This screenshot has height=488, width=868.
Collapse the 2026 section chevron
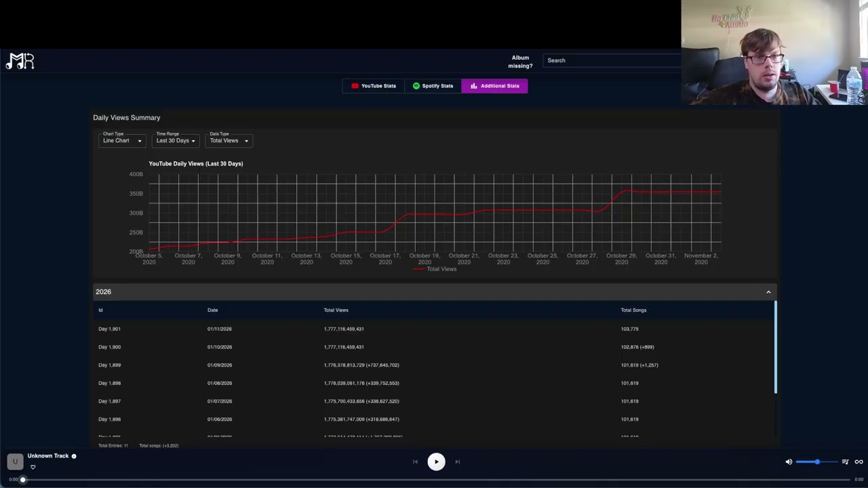pyautogui.click(x=768, y=292)
